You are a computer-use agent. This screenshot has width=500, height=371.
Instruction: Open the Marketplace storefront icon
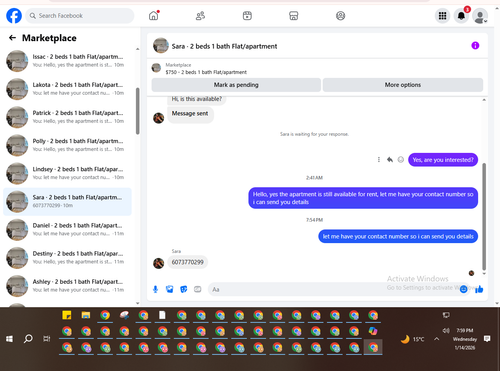click(294, 16)
